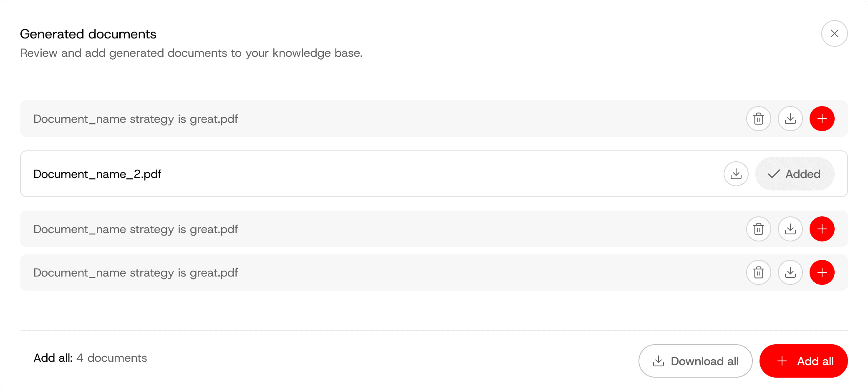Image resolution: width=868 pixels, height=391 pixels.
Task: Download Document_name_2.pdf
Action: tap(736, 174)
